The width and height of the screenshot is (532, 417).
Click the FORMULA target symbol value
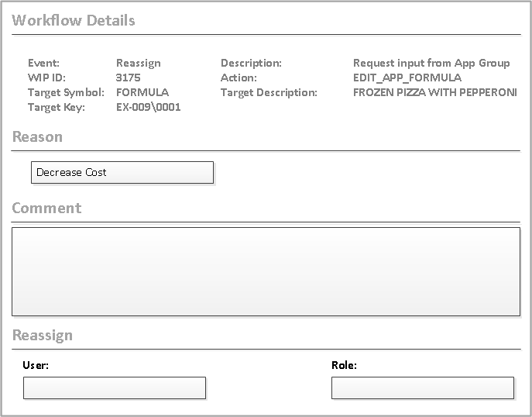tap(142, 92)
